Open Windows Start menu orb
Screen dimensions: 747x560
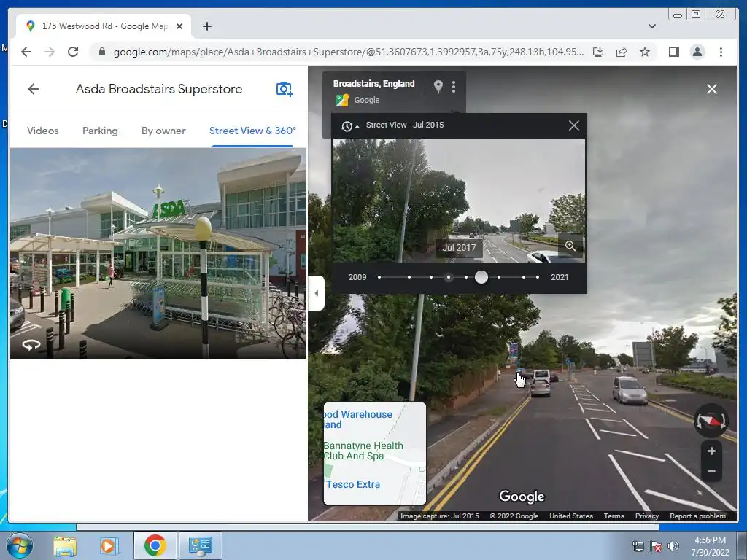(x=20, y=545)
